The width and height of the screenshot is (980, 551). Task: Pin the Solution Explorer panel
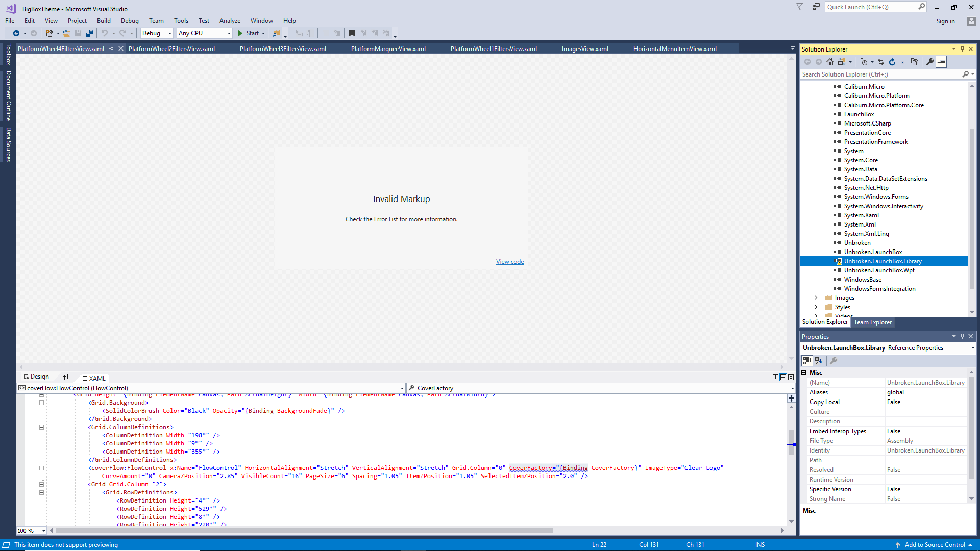click(x=963, y=49)
